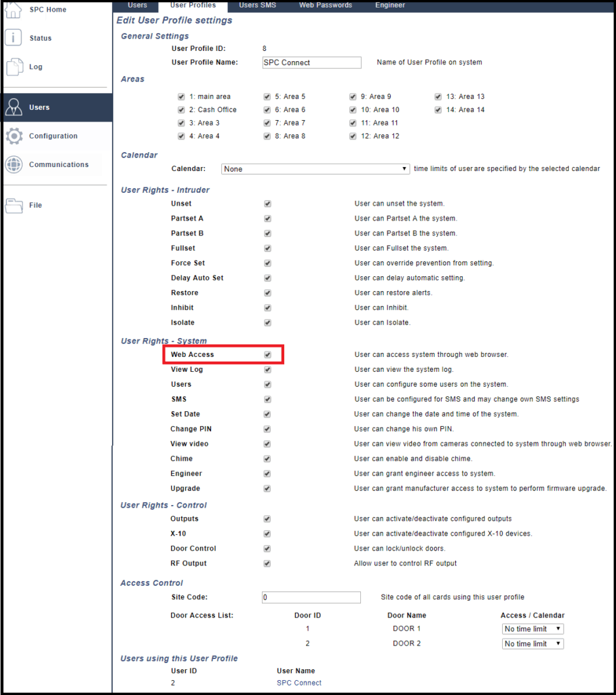The image size is (616, 695).
Task: Uncheck the Isolate intruder right
Action: (x=267, y=322)
